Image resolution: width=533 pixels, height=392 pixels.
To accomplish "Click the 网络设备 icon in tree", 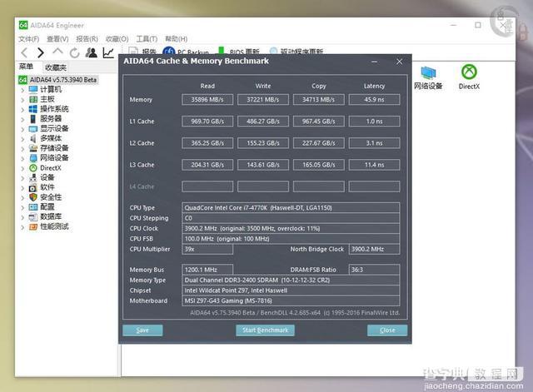I will pyautogui.click(x=33, y=158).
